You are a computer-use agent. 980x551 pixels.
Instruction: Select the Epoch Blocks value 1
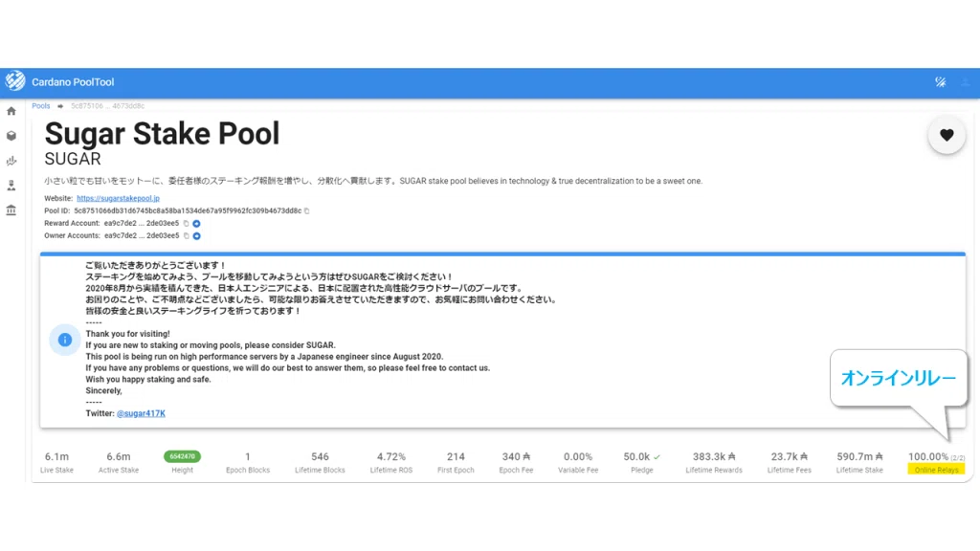[x=248, y=456]
